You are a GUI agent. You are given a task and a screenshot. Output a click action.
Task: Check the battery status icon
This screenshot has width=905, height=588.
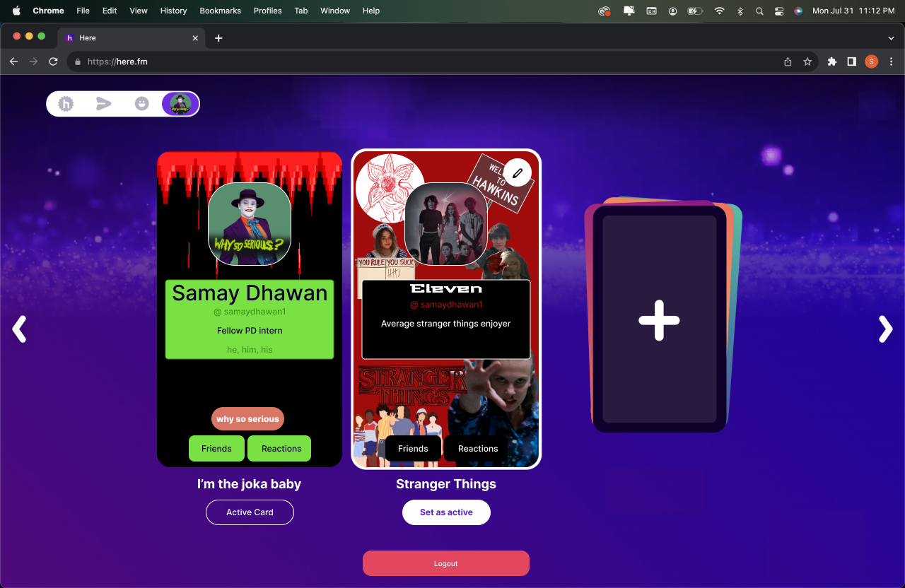point(696,11)
